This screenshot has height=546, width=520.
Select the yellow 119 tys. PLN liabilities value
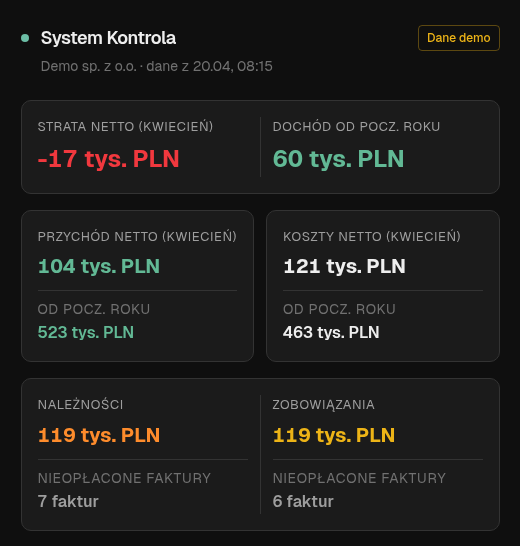click(334, 435)
